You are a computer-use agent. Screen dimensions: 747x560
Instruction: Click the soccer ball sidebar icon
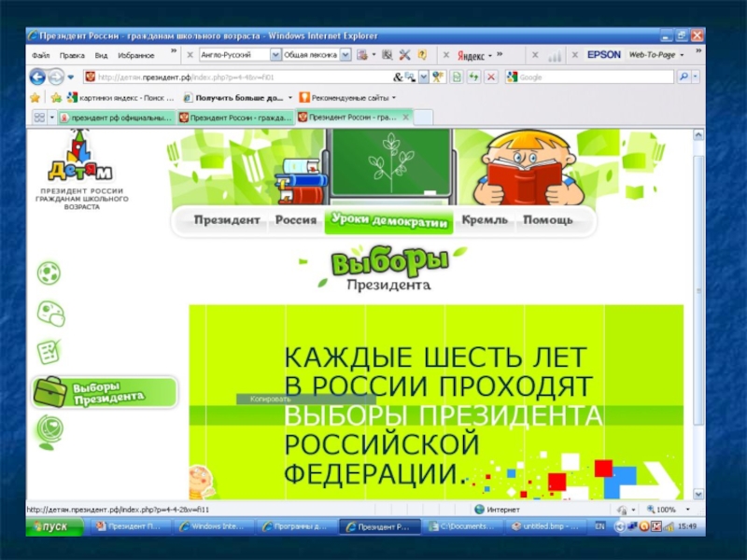[x=49, y=273]
